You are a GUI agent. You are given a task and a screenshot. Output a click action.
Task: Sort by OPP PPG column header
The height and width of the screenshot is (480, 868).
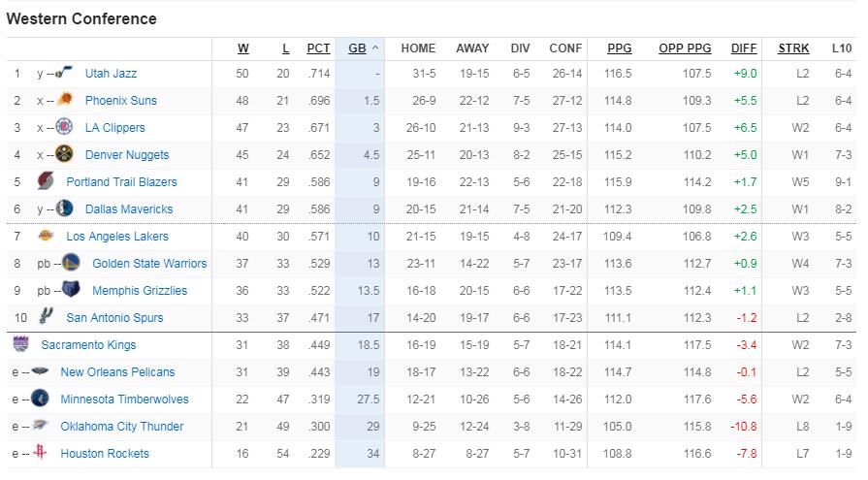pos(685,48)
